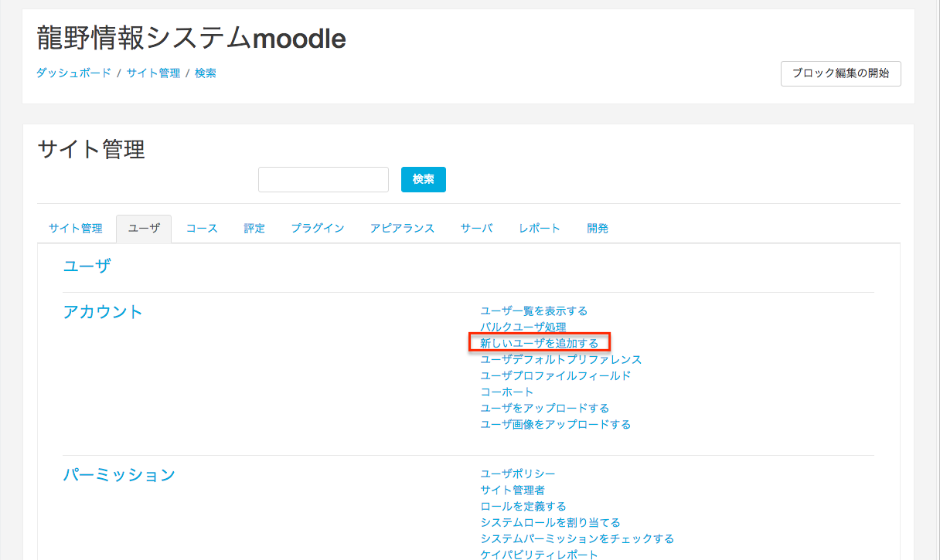940x560 pixels.
Task: Select the プラグイン tab
Action: [x=318, y=229]
